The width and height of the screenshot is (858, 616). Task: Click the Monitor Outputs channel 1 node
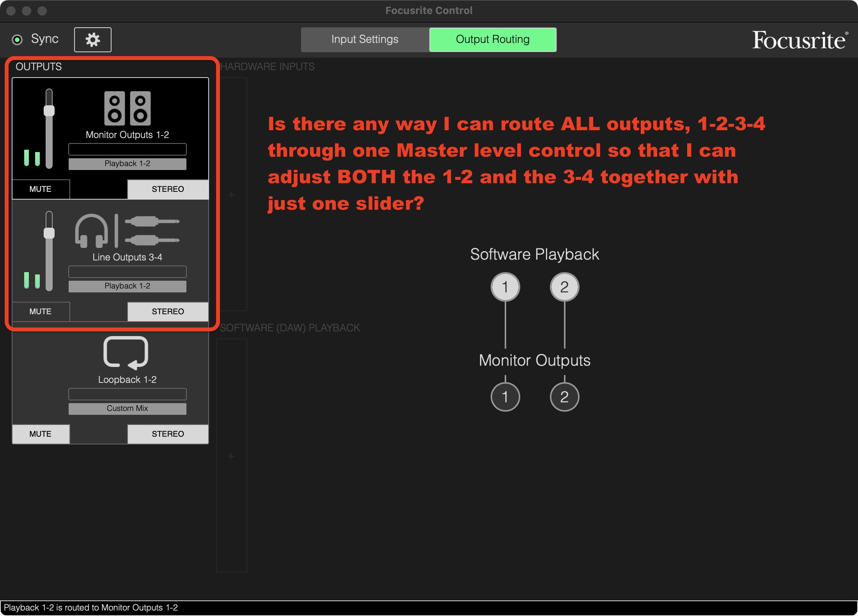click(x=505, y=397)
